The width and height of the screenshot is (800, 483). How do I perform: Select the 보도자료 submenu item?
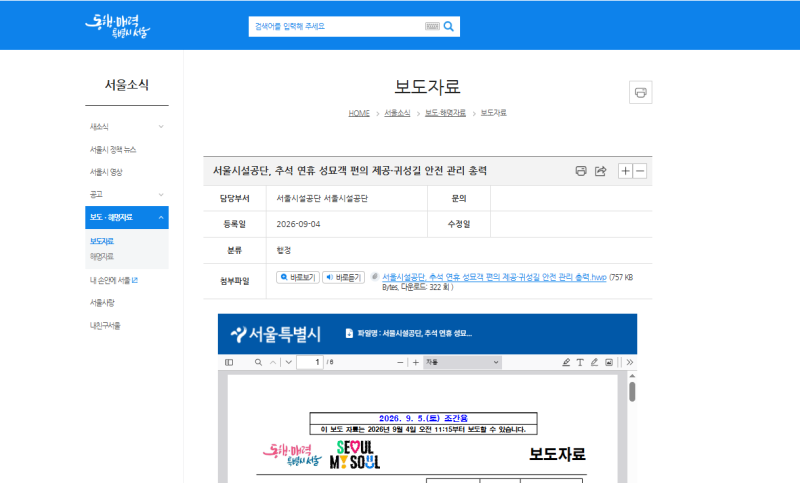tap(102, 241)
